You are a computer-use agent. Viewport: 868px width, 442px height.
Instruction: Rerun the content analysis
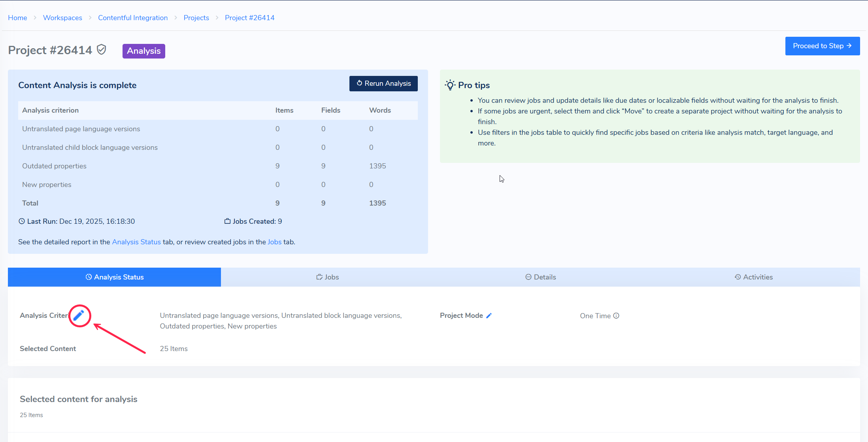[383, 83]
